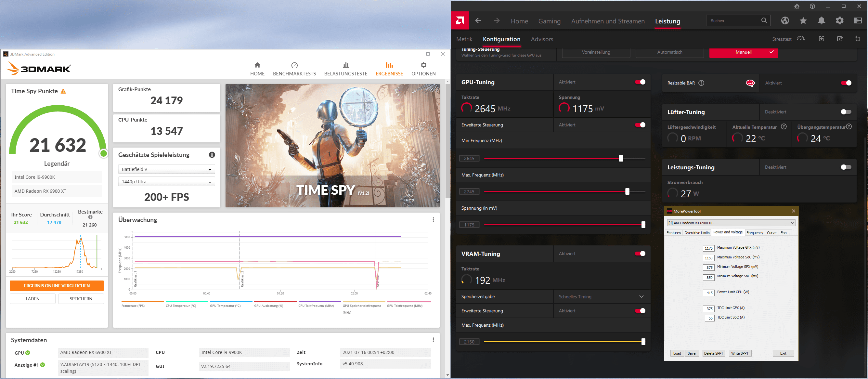
Task: Enable Lüfter-Tuning switch
Action: click(846, 112)
